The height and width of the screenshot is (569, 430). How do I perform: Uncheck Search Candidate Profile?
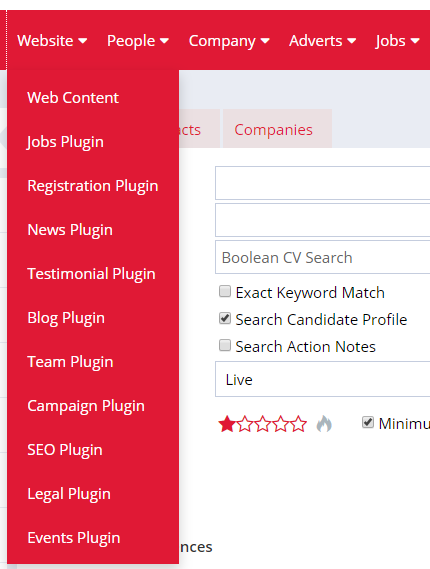[x=225, y=318]
